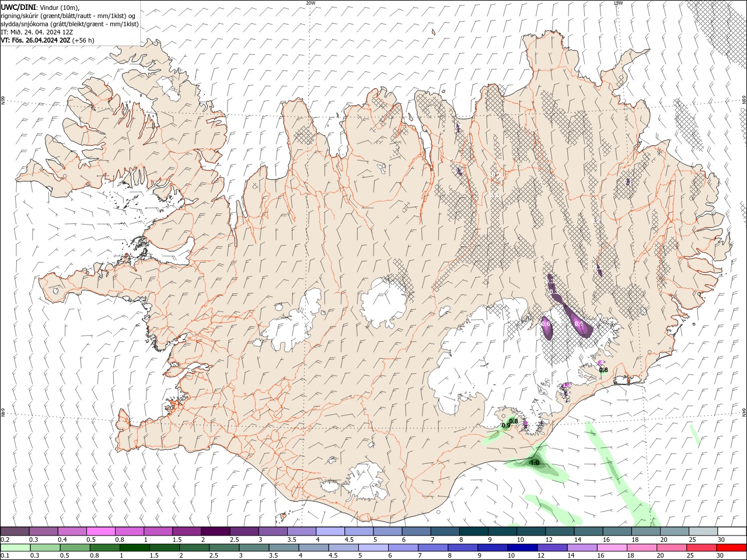The image size is (747, 560).
Task: Pick the crimson rain swatch starting at 25
Action: coord(701,547)
